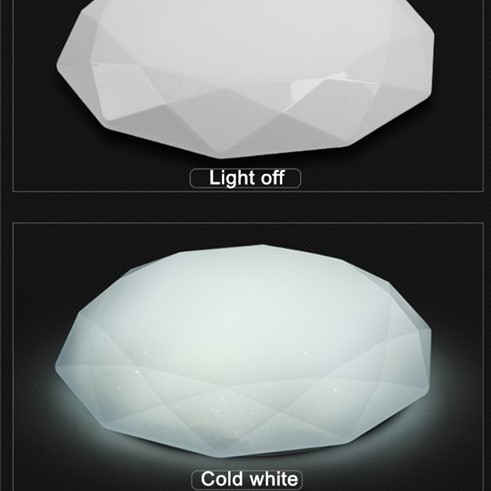The height and width of the screenshot is (491, 491).
Task: Click the word "white" in bottom label
Action: [274, 479]
